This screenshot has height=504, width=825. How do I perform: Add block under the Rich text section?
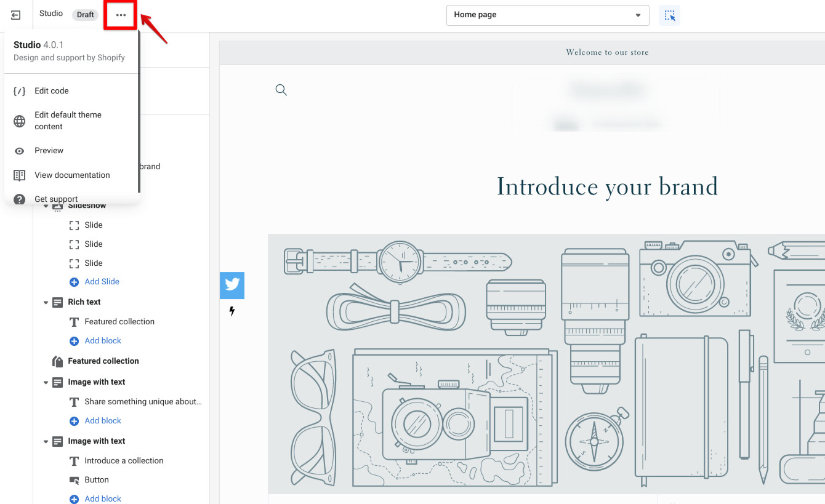click(103, 341)
